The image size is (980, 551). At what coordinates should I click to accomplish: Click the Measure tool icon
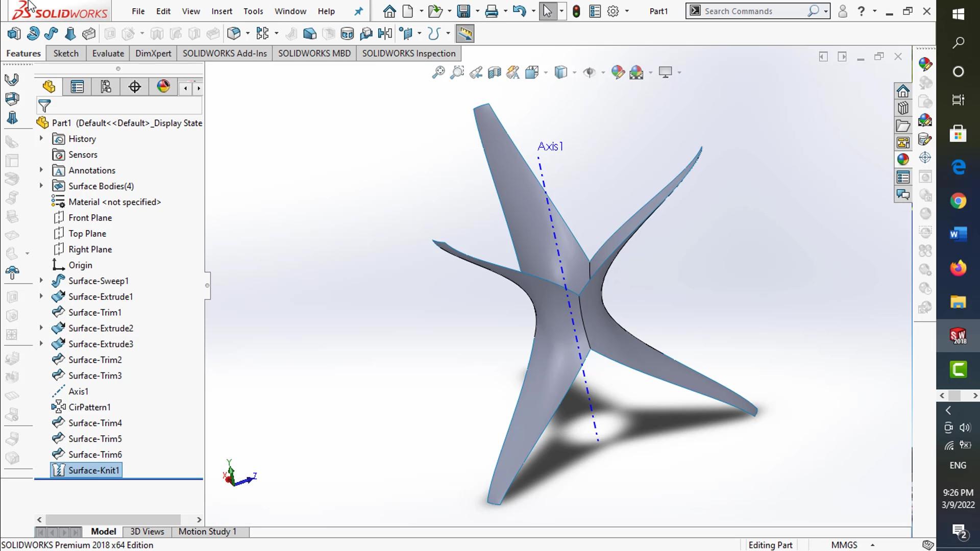click(464, 34)
